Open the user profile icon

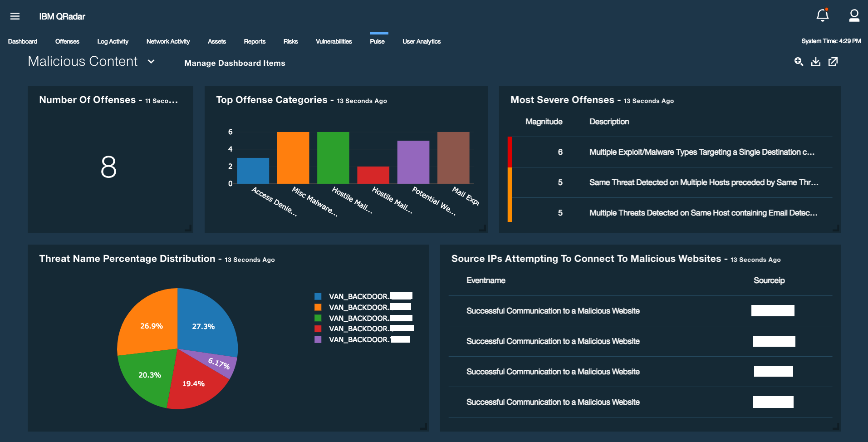(x=854, y=15)
